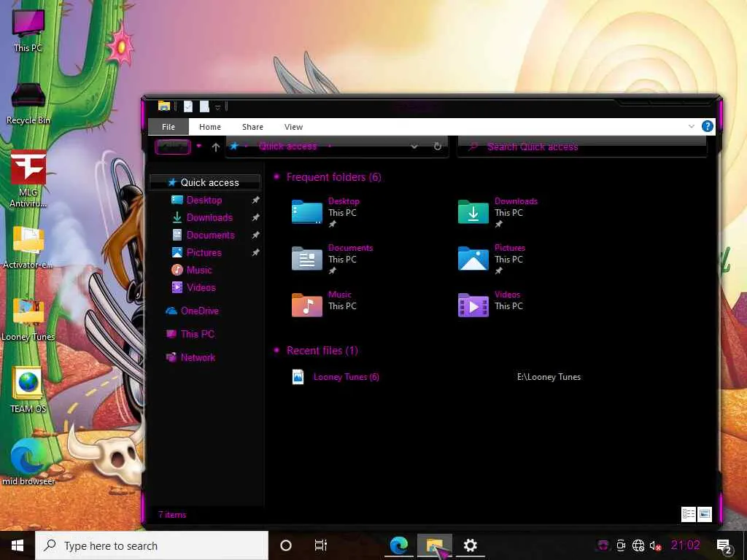Select Quick access in navigation pane
Screen dimensions: 747x560
(x=205, y=182)
